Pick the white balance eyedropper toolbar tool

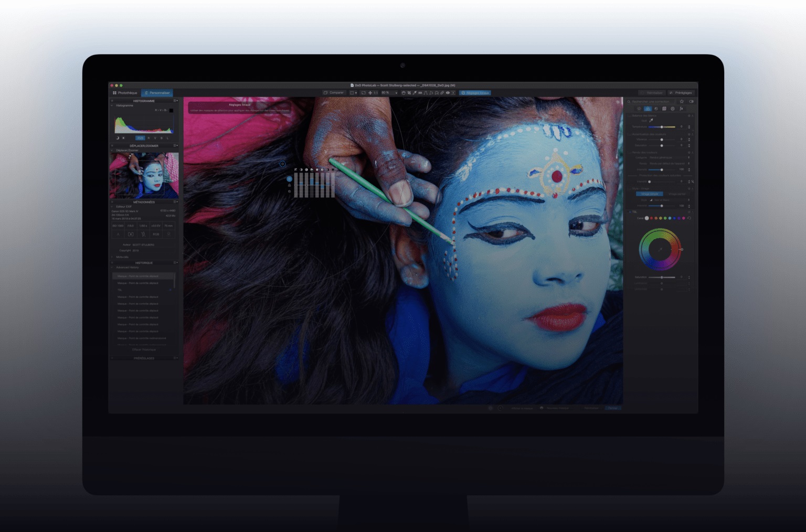(x=415, y=93)
